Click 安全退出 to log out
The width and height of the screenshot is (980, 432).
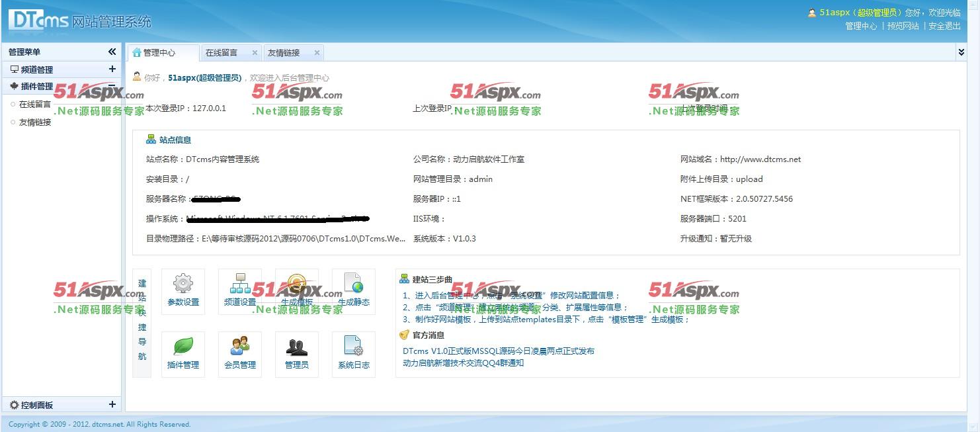pyautogui.click(x=944, y=26)
